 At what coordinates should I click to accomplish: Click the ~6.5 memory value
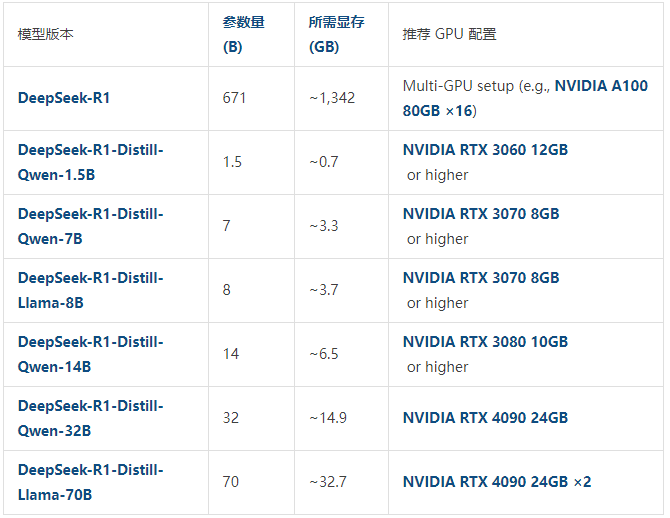pyautogui.click(x=323, y=354)
